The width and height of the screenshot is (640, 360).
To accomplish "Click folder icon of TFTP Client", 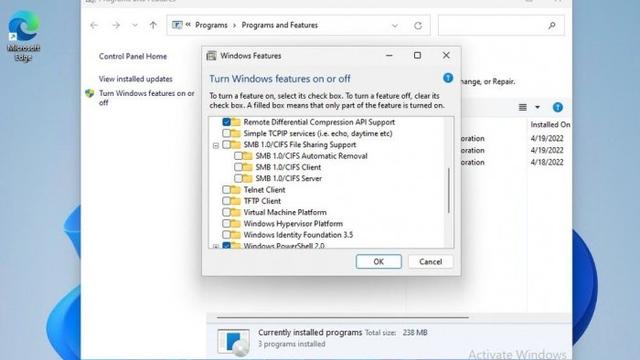I will point(236,201).
